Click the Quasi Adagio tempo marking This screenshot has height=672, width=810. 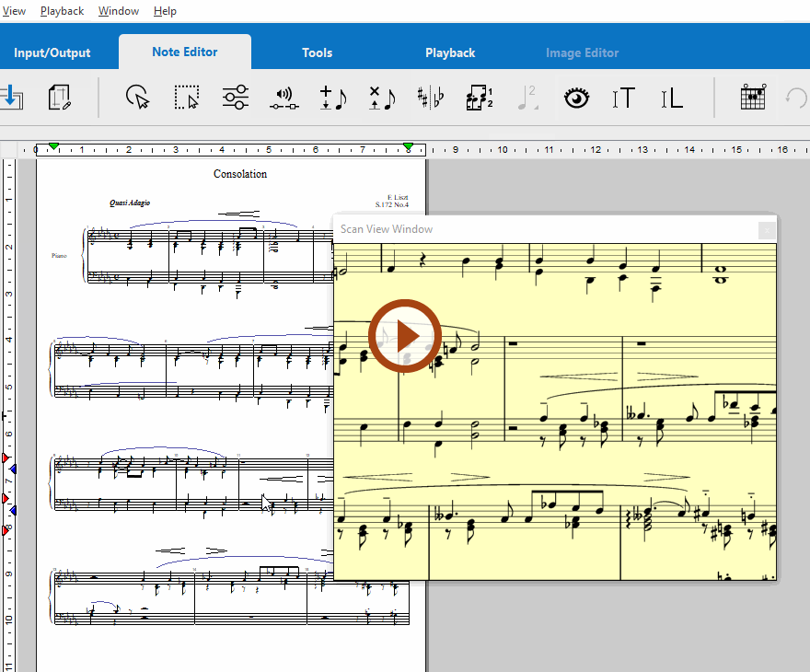click(x=130, y=203)
